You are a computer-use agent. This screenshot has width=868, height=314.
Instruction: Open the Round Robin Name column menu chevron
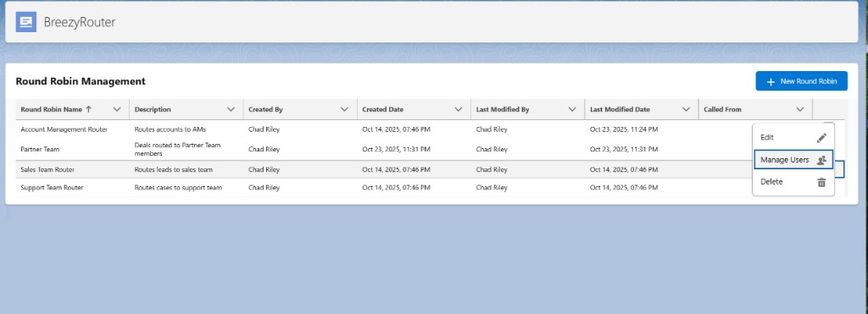click(x=117, y=109)
